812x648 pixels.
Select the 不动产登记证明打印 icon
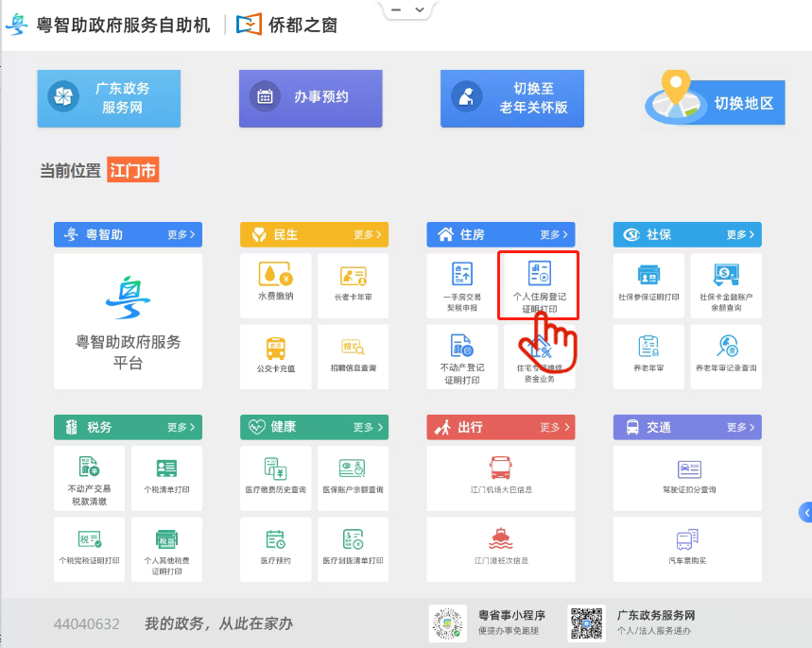coord(461,356)
